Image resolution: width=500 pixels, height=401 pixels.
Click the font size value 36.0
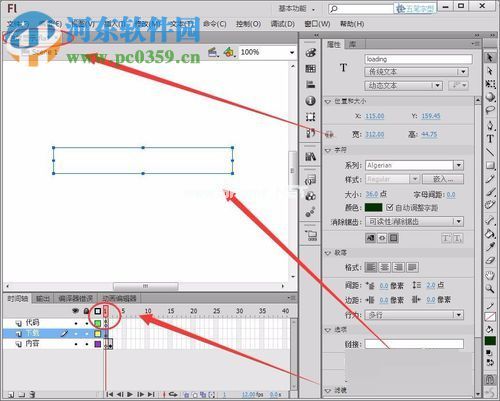(x=372, y=194)
